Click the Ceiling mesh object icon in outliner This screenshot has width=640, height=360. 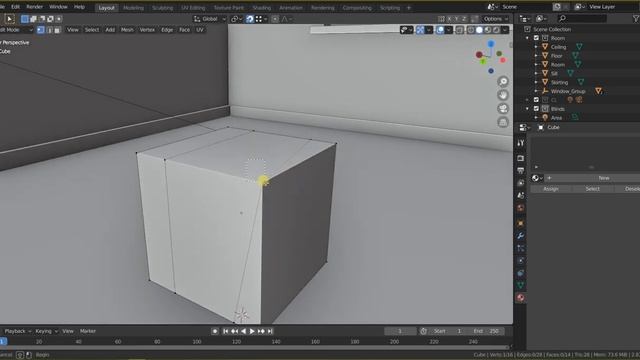click(545, 47)
